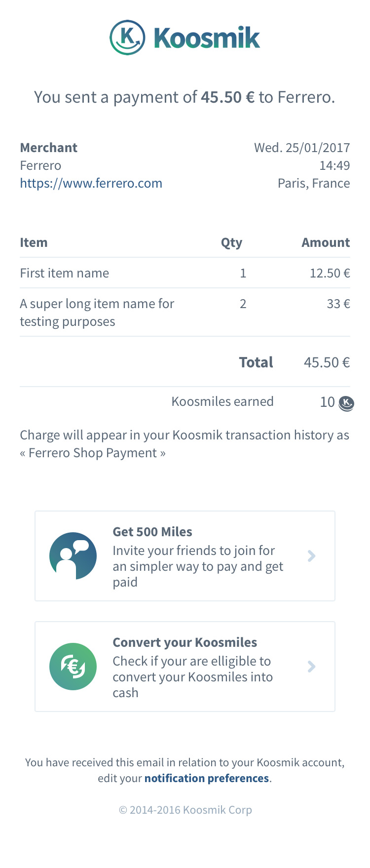This screenshot has height=868, width=370.
Task: Click the Qty column header
Action: click(231, 242)
